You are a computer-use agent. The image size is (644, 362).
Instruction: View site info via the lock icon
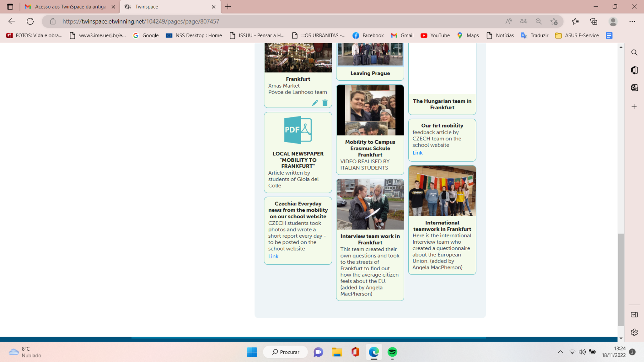click(x=53, y=21)
